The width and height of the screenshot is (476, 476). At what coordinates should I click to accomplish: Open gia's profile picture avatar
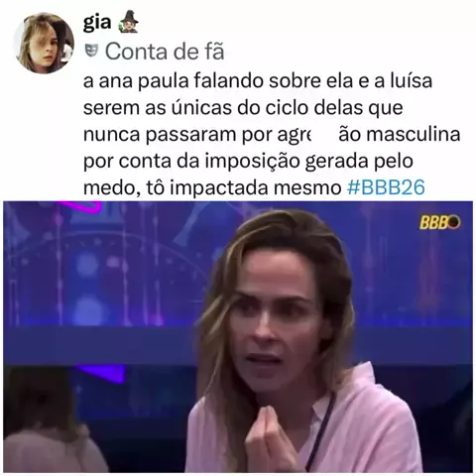(x=44, y=43)
